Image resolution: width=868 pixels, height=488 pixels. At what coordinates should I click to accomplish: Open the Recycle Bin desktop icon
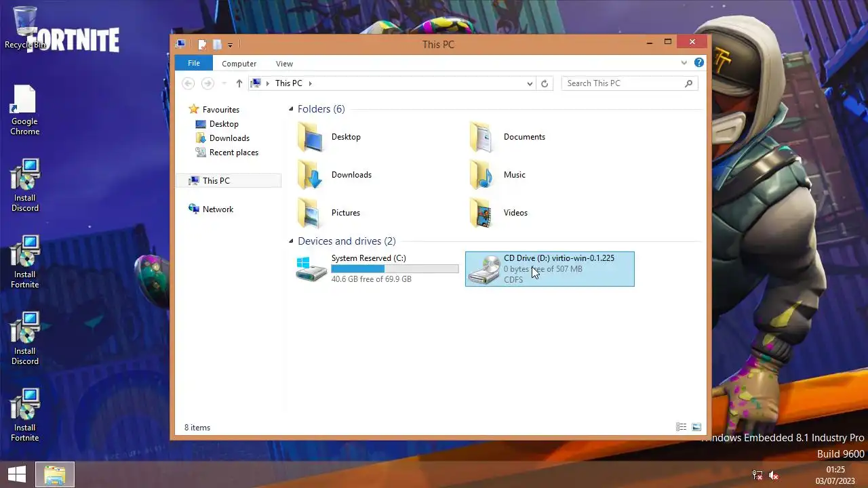click(25, 27)
